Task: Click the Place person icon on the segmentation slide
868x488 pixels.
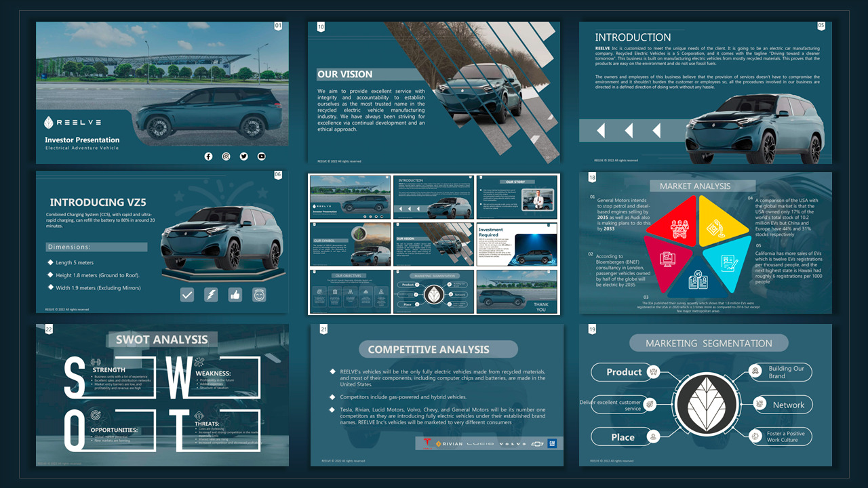Action: [x=653, y=436]
